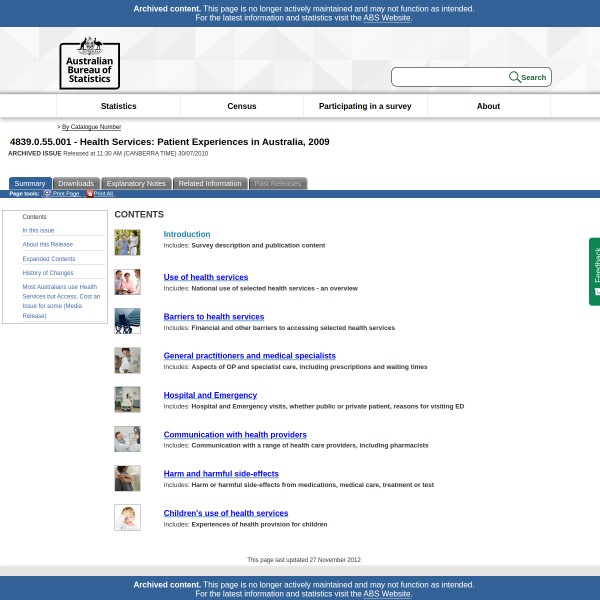Image resolution: width=600 pixels, height=600 pixels.
Task: Switch to the Downloads tab
Action: coord(75,184)
